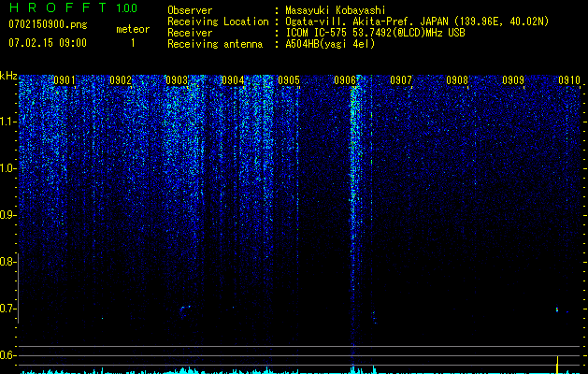Click time marker 0901
Screen dimensions: 588x374
point(65,80)
